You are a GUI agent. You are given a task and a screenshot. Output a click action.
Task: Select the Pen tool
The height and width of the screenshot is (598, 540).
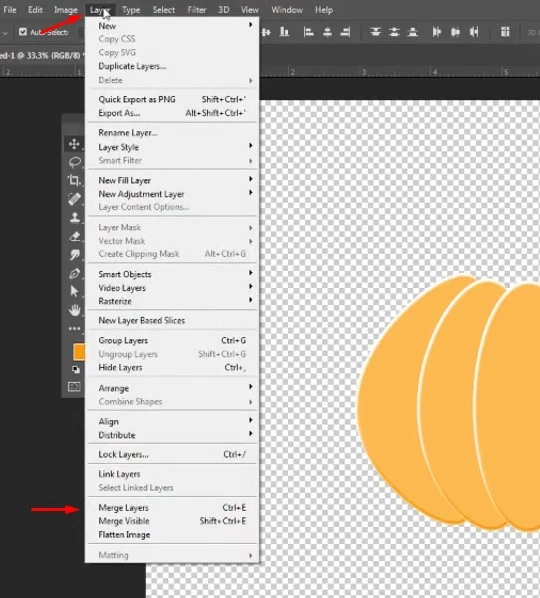tap(75, 273)
